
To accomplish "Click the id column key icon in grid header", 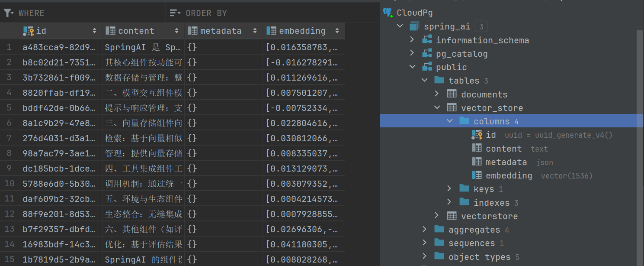I will pos(29,31).
